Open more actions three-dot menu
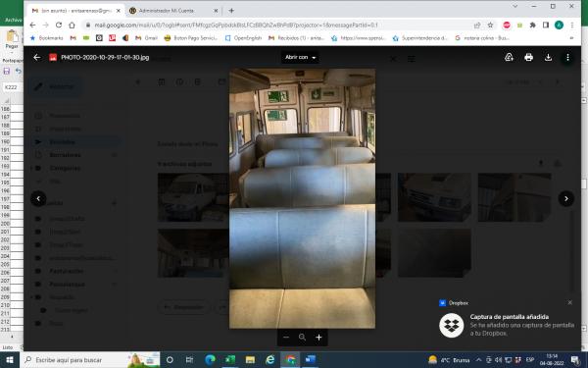 pos(567,57)
